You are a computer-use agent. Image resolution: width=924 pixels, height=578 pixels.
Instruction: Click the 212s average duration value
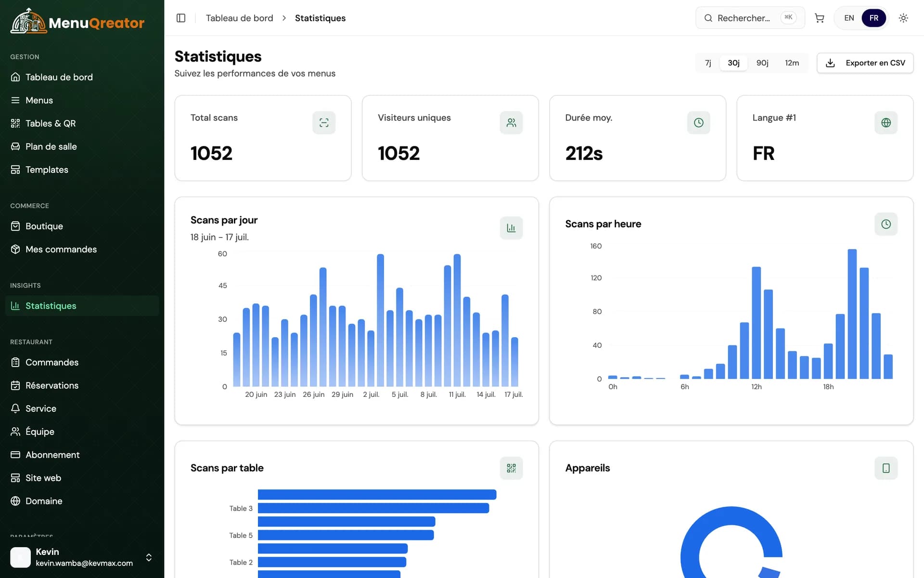click(584, 153)
